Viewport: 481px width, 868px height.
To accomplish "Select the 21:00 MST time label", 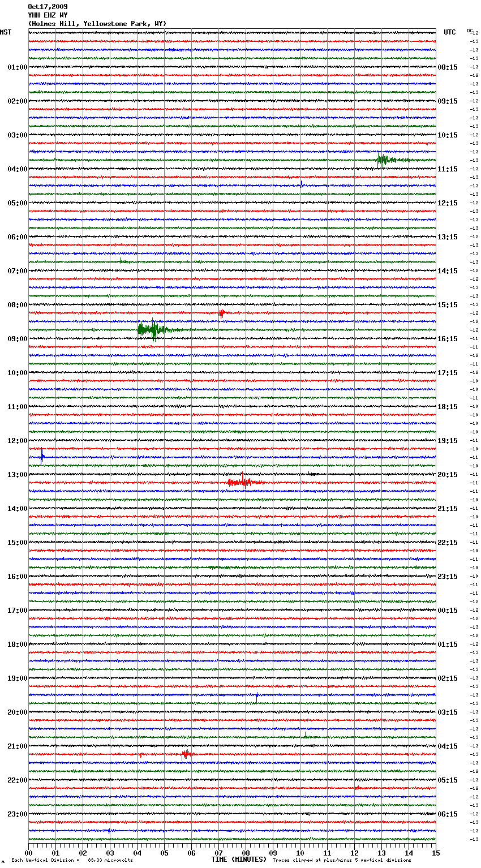I will (x=17, y=746).
